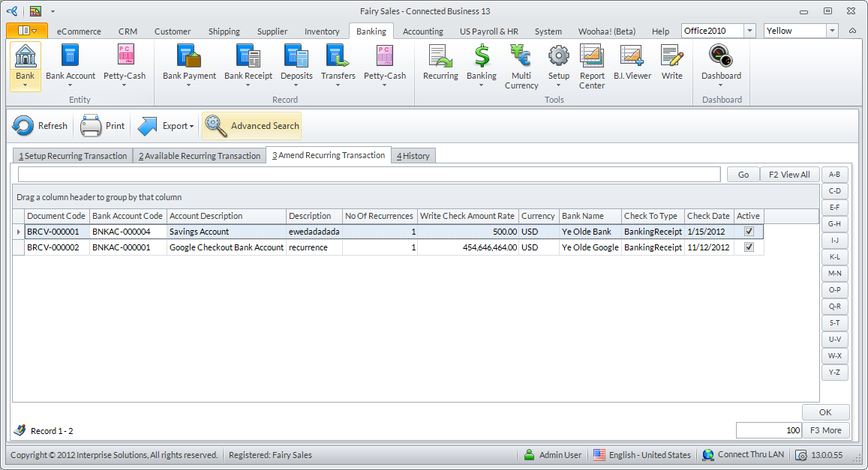Open the Report Center icon
Viewport: 868px width, 470px height.
point(592,57)
